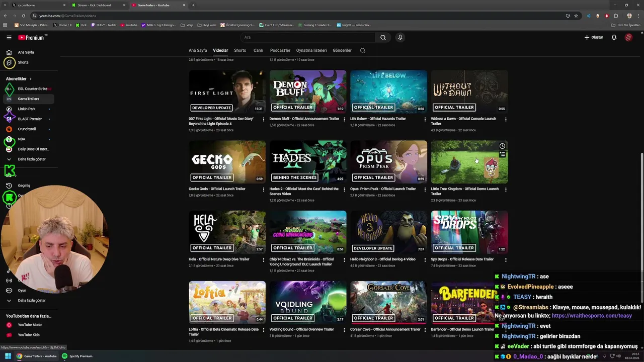644x362 pixels.
Task: Open the Oluştur create menu
Action: (594, 37)
